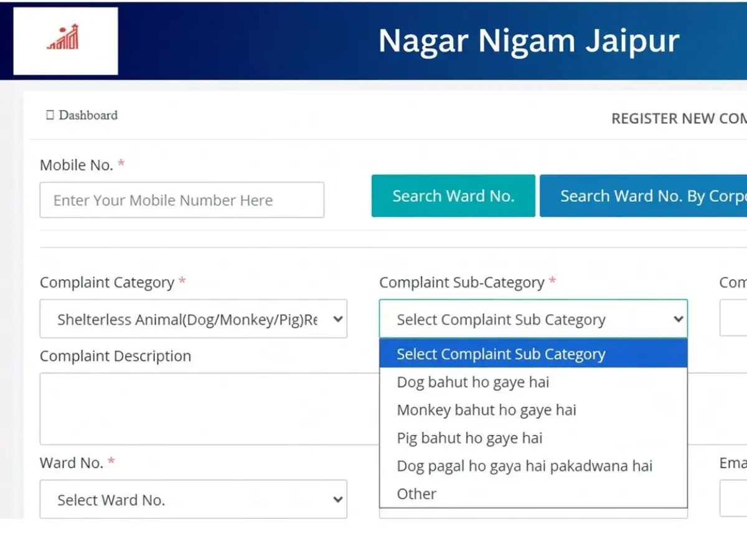Select 'Other' sub-category option

click(x=533, y=494)
